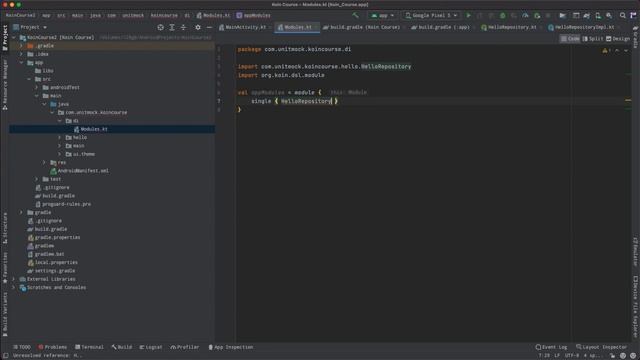Expand the ui.theme package
The image size is (640, 360).
pyautogui.click(x=60, y=154)
